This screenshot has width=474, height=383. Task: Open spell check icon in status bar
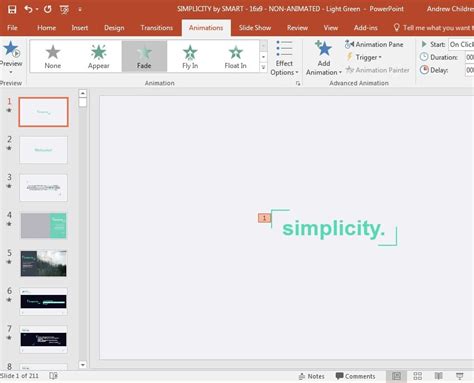(53, 376)
